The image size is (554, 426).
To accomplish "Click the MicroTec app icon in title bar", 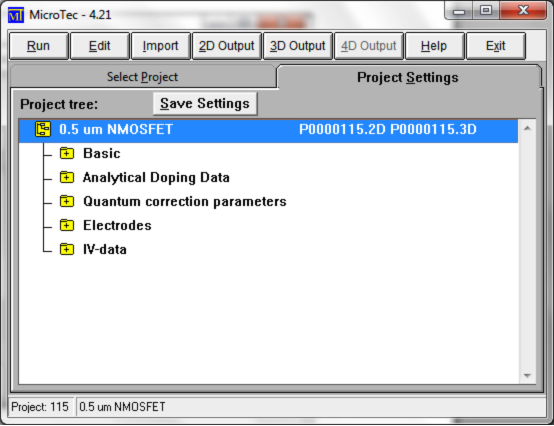I will 16,15.
